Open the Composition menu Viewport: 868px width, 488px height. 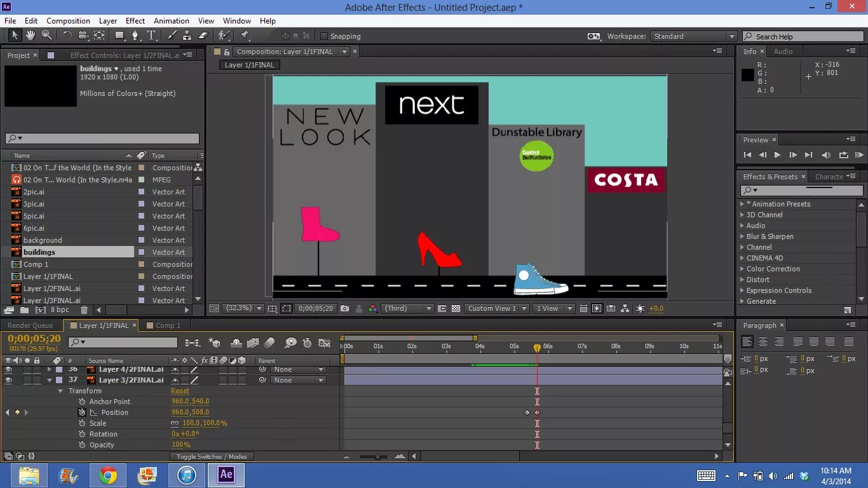(68, 20)
